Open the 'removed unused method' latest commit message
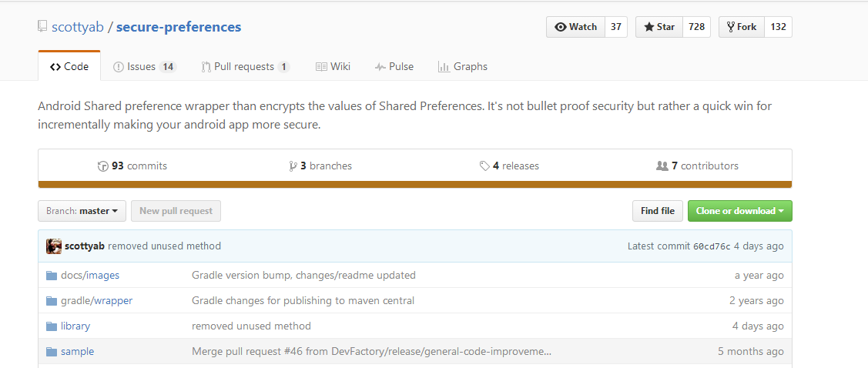Screen dimensions: 868x368 click(x=164, y=246)
